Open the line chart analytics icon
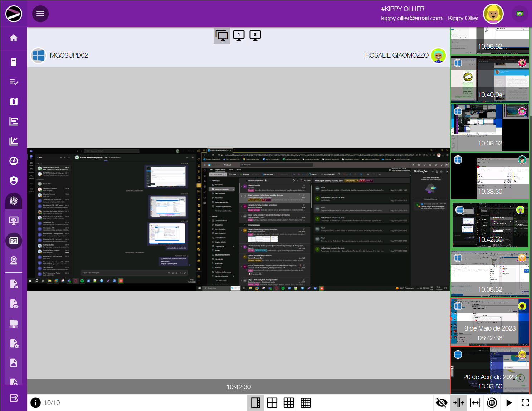Image resolution: width=532 pixels, height=411 pixels. [14, 142]
